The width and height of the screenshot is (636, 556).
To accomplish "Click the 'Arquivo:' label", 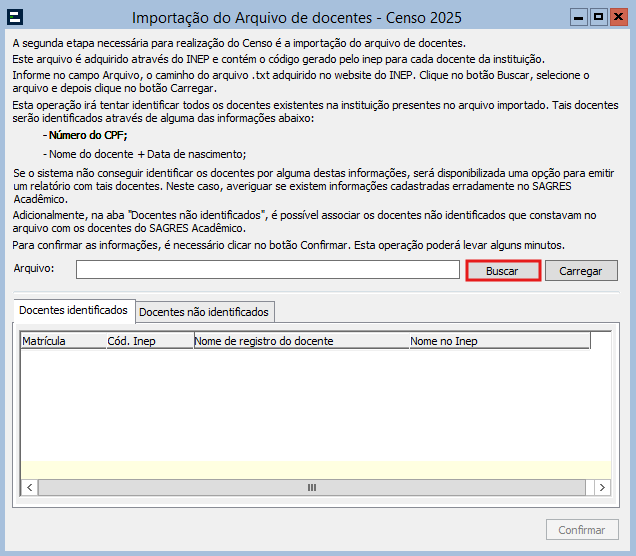I will [34, 268].
